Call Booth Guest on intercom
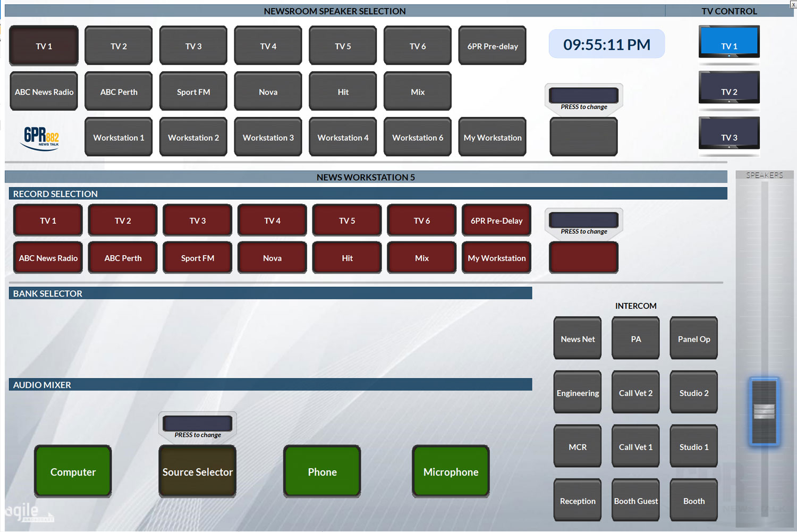797x532 pixels. pos(635,501)
